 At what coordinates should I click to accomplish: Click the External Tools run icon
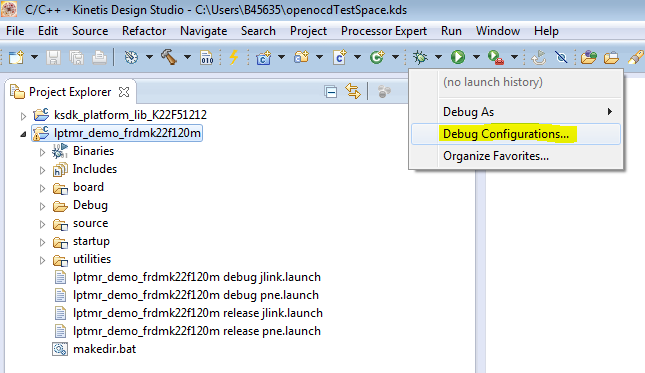pos(495,57)
